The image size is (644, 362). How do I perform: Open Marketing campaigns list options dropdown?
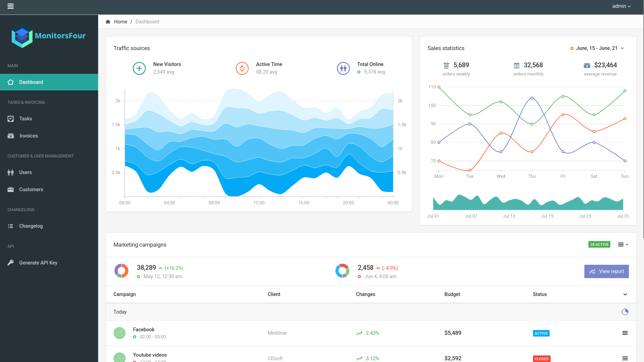pyautogui.click(x=623, y=244)
